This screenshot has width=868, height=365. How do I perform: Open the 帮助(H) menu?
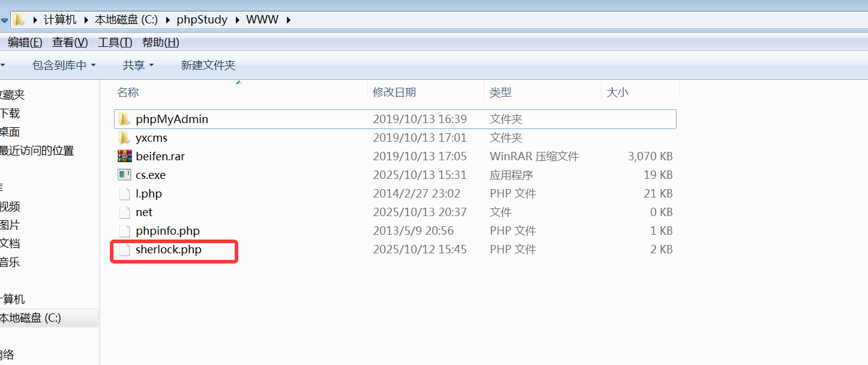(x=160, y=43)
